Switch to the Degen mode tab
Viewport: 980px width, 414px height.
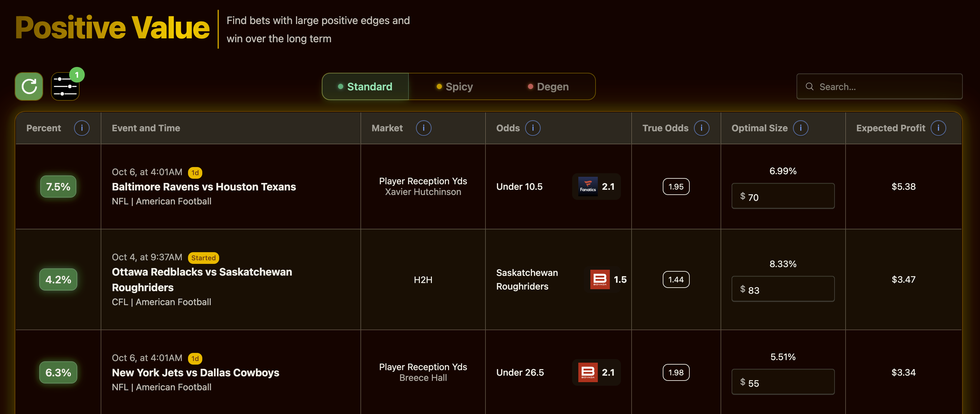coord(548,87)
